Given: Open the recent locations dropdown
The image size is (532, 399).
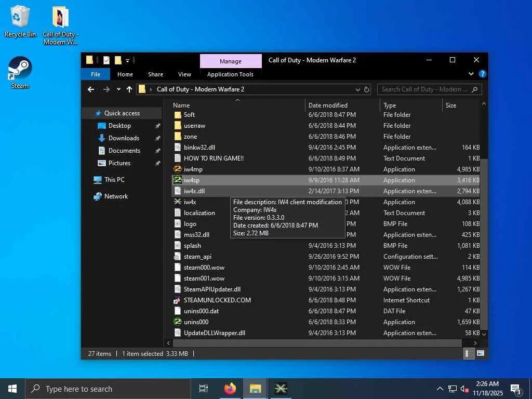Looking at the screenshot, I should pyautogui.click(x=118, y=89).
